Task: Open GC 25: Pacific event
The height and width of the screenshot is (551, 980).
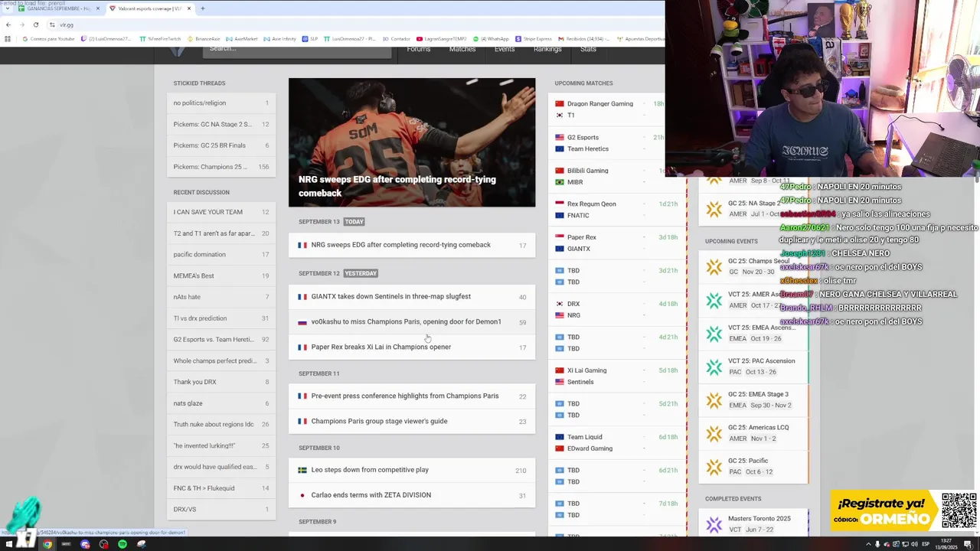Action: 753,466
